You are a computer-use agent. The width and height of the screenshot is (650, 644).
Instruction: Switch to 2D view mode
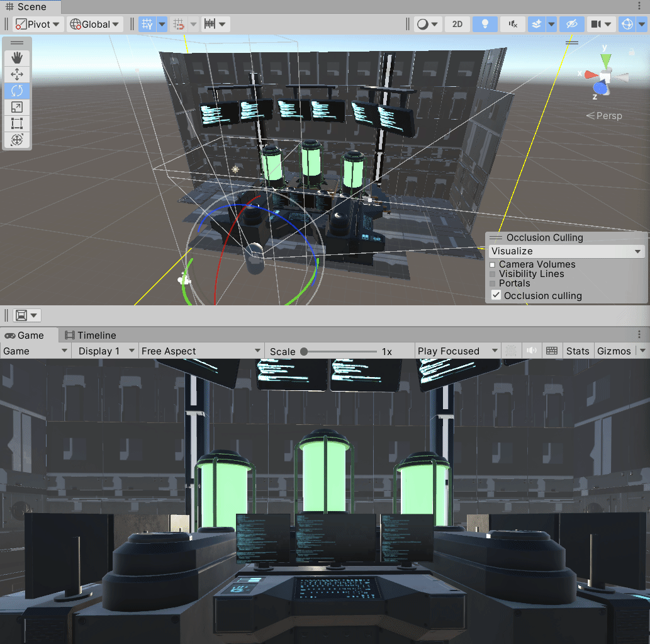click(x=457, y=24)
